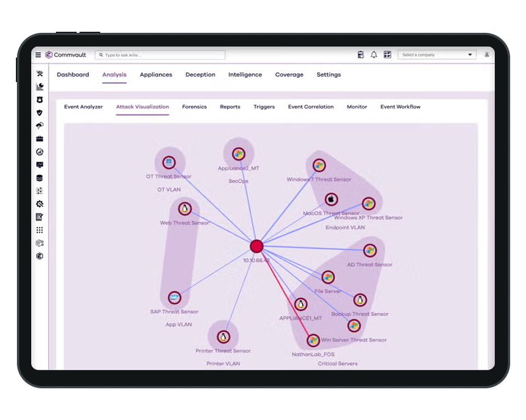526x420 pixels.
Task: Select the red 10.10.66.47 attacker node
Action: click(256, 246)
